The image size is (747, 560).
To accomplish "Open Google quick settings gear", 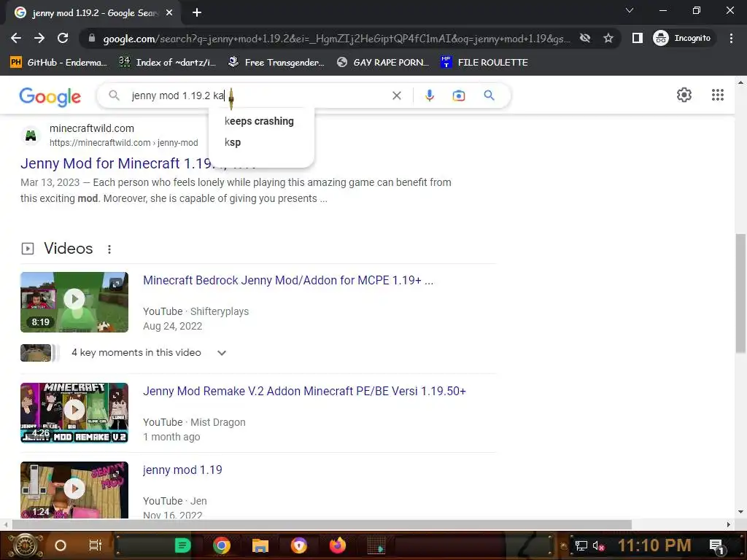I will point(684,95).
